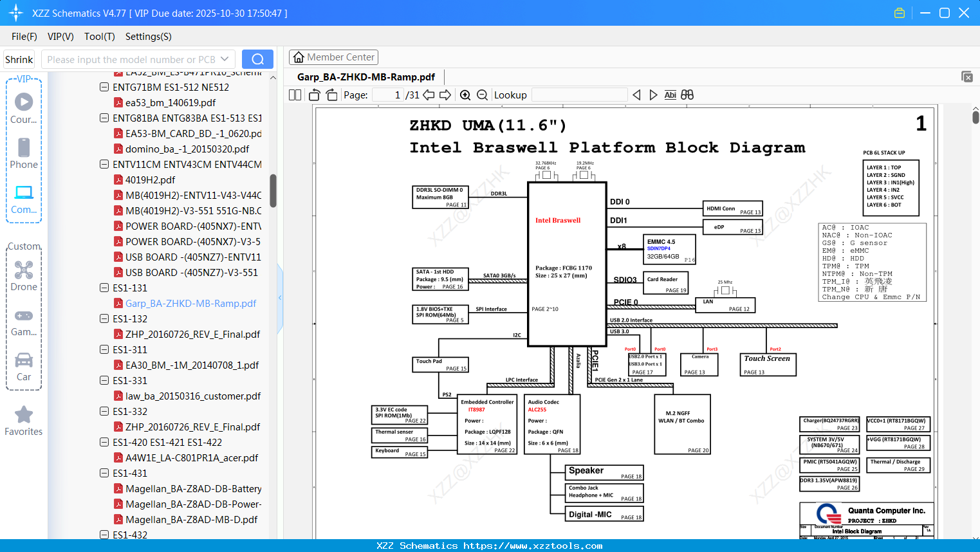Screen dimensions: 980x552
Task: Open 4019H2.pdf in the tree
Action: pyautogui.click(x=150, y=179)
